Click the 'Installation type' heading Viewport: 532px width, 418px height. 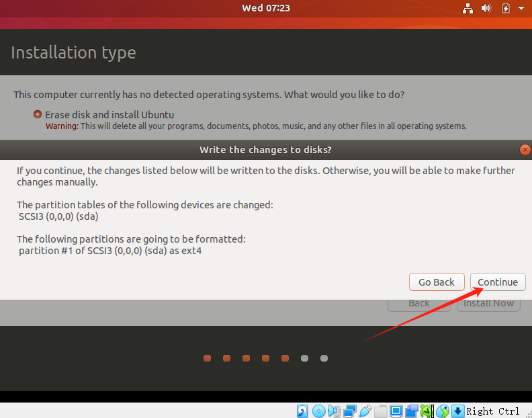coord(73,52)
